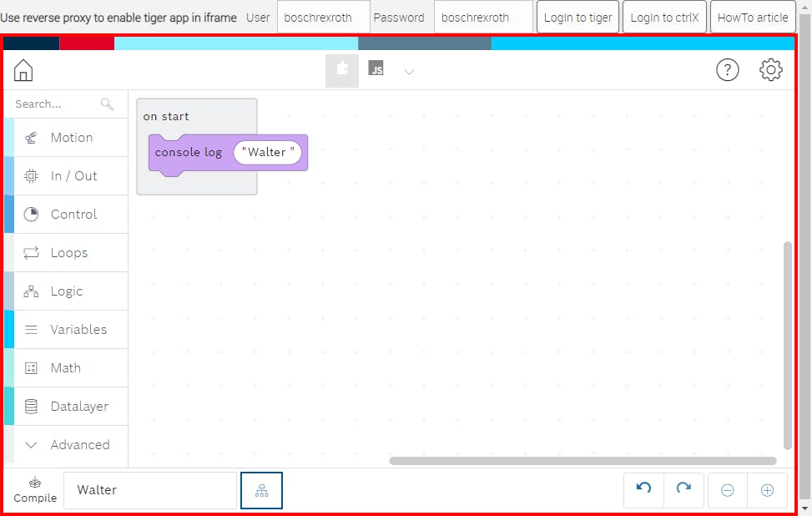
Task: Open the In / Out category
Action: pyautogui.click(x=66, y=176)
